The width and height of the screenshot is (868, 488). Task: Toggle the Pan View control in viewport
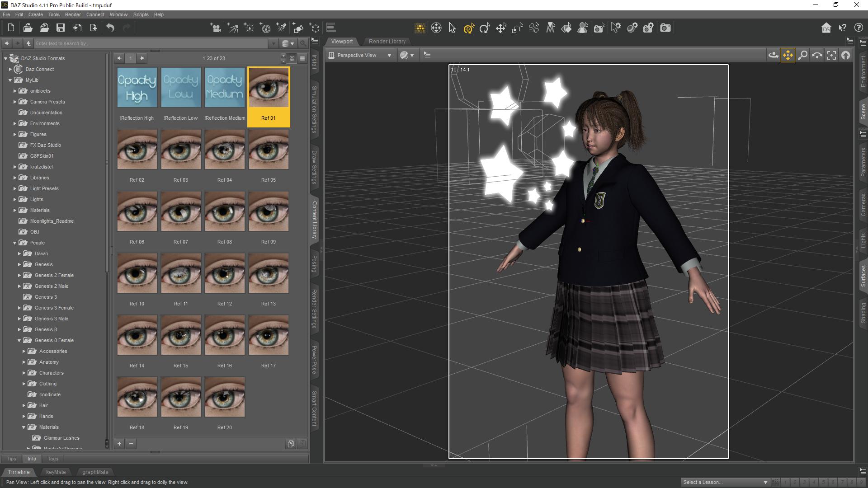[x=788, y=55]
